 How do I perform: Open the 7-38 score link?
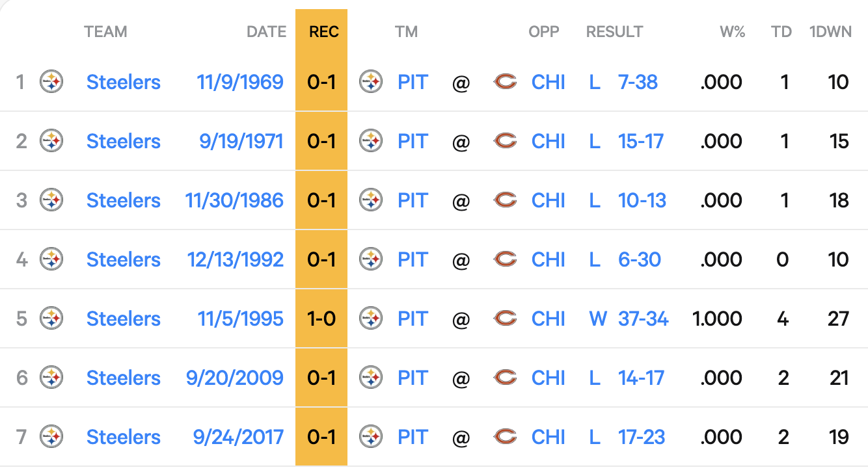point(638,83)
